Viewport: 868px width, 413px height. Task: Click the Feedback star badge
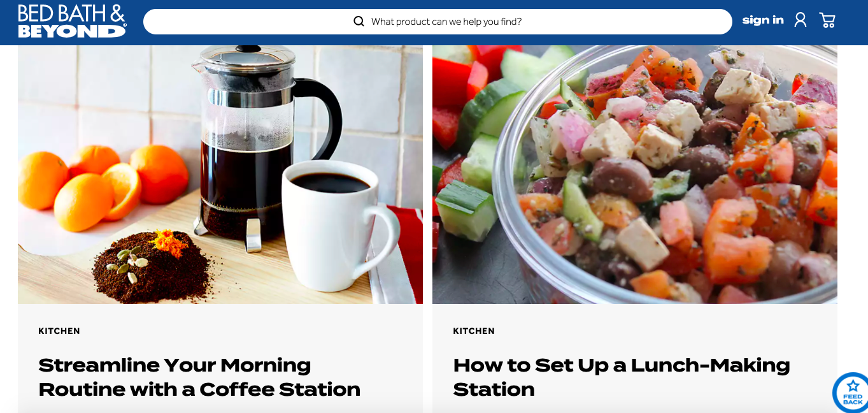(x=852, y=392)
